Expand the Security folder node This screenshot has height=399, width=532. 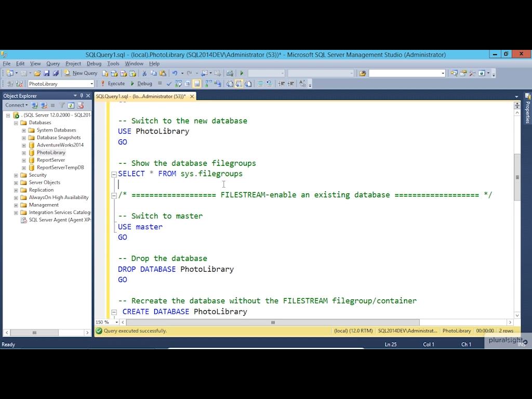click(16, 176)
